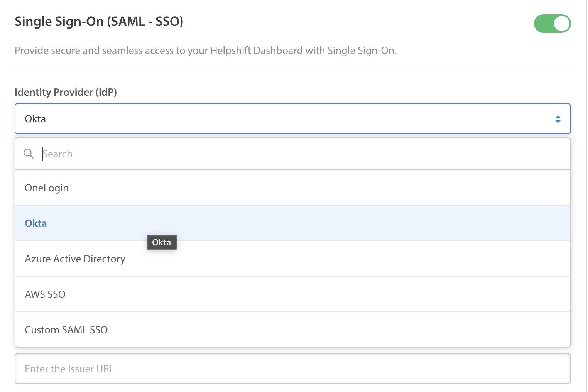588x392 pixels.
Task: Choose AWS SSO from the list
Action: tap(292, 294)
